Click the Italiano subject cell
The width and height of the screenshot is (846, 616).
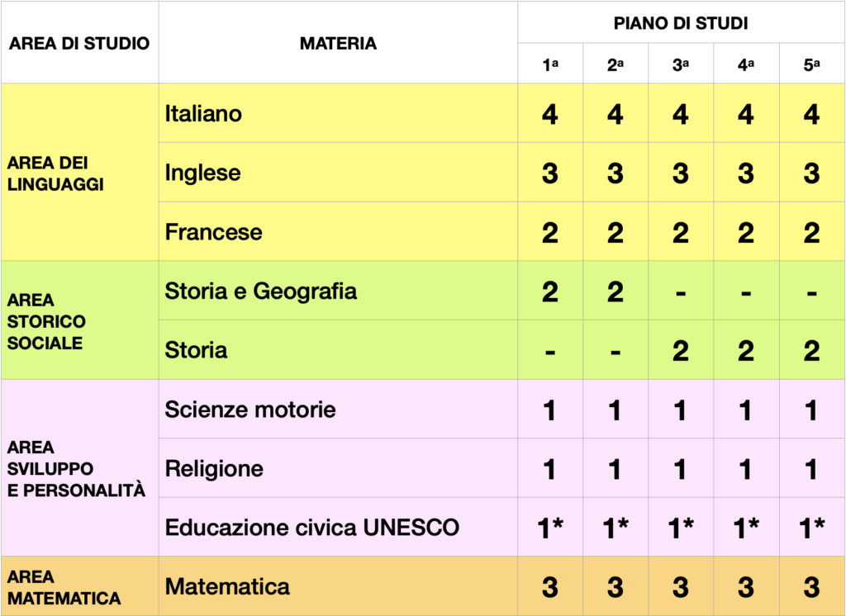(x=338, y=113)
